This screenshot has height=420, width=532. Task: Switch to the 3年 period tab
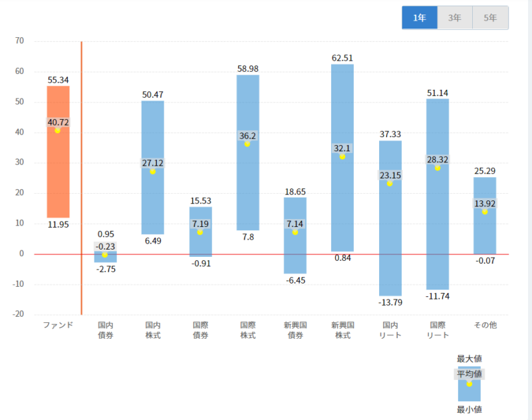point(455,18)
